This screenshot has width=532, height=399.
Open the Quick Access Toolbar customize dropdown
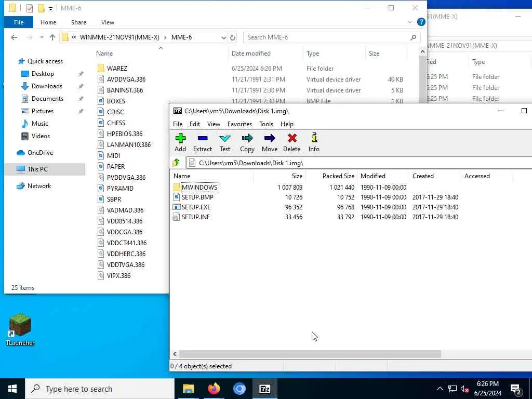(x=50, y=8)
